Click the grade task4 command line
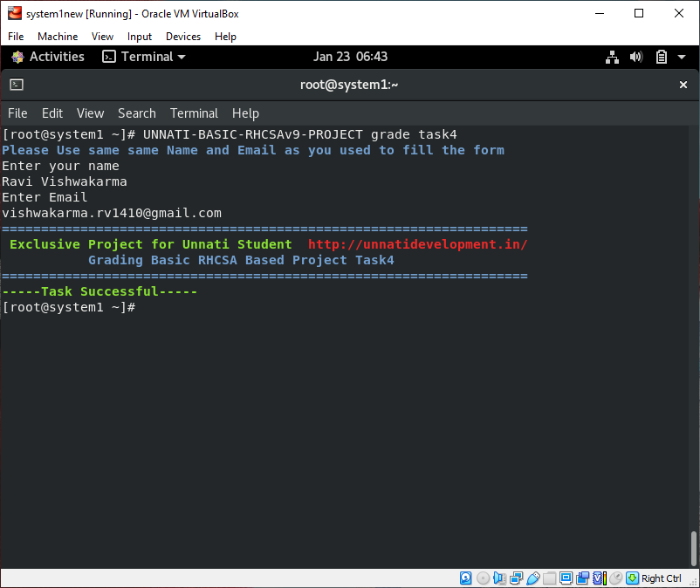Image resolution: width=700 pixels, height=588 pixels. click(x=230, y=134)
